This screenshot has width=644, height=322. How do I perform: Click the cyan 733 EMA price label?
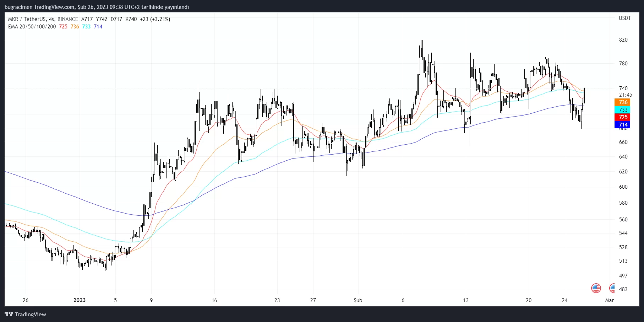[622, 110]
